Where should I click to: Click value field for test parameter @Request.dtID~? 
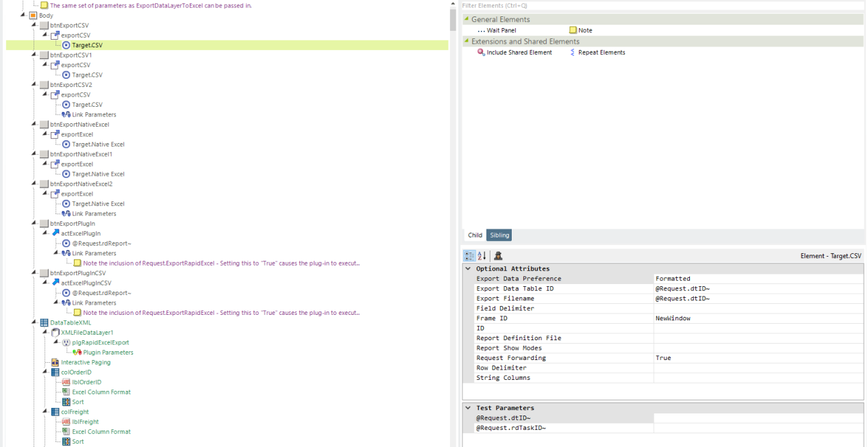pos(758,418)
